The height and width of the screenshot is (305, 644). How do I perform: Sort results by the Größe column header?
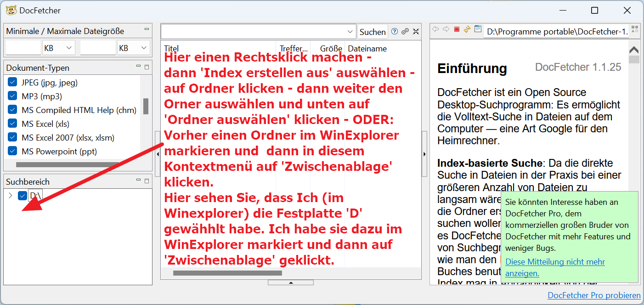[331, 48]
